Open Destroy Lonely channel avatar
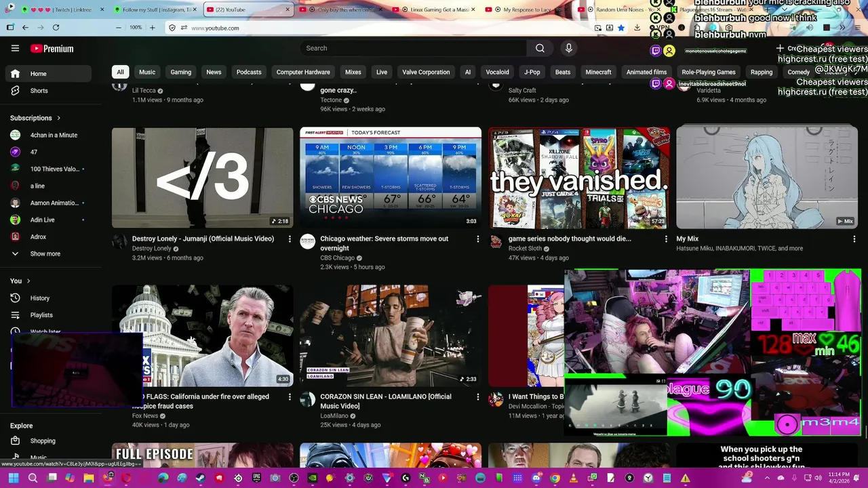Image resolution: width=868 pixels, height=488 pixels. pos(119,242)
